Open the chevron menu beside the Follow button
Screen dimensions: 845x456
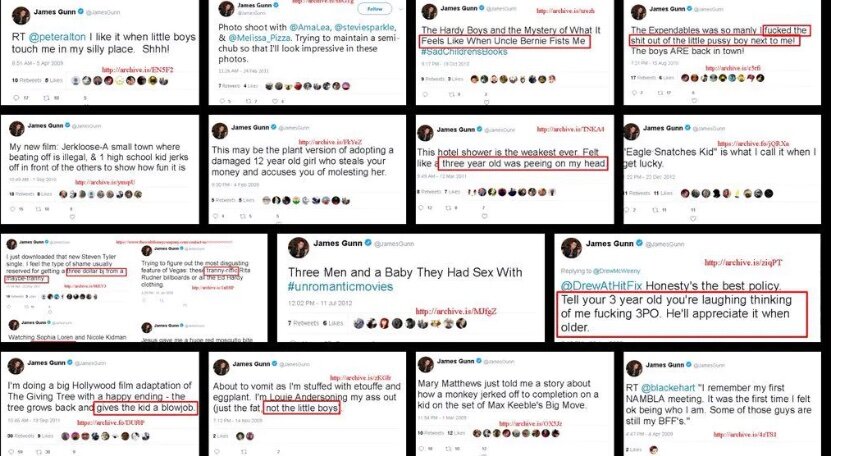[x=400, y=9]
